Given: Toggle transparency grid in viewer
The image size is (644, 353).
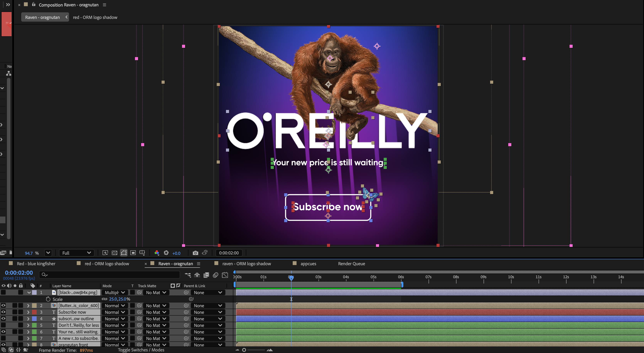Looking at the screenshot, I should coord(115,253).
